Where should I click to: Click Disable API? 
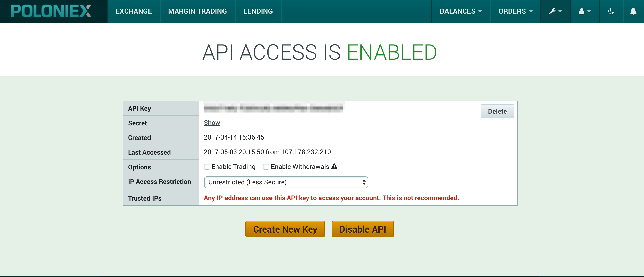[362, 229]
